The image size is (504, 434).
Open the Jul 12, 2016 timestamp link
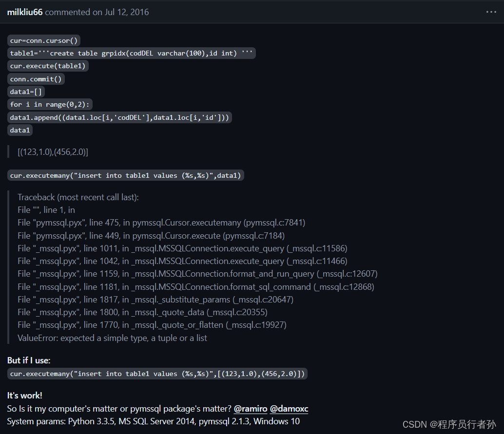point(126,12)
